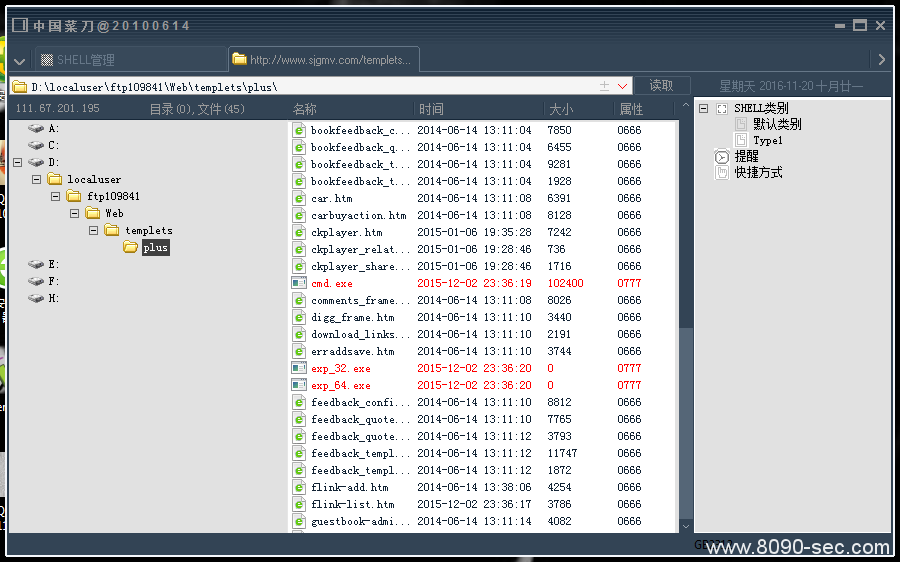
Task: Select the templets folder icon in tree
Action: pos(111,230)
